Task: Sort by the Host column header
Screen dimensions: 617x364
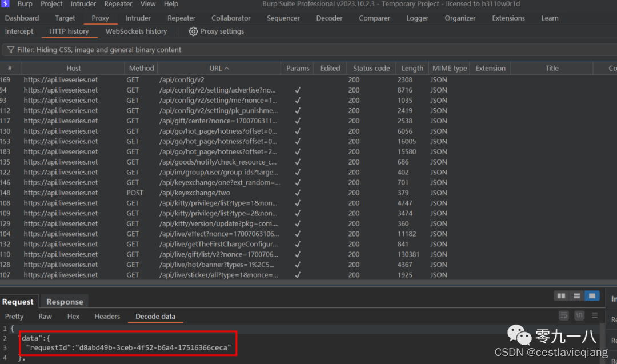Action: pyautogui.click(x=73, y=69)
